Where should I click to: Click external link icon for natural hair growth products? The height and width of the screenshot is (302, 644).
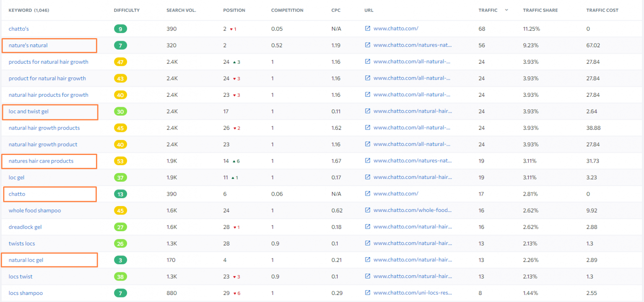pos(368,128)
